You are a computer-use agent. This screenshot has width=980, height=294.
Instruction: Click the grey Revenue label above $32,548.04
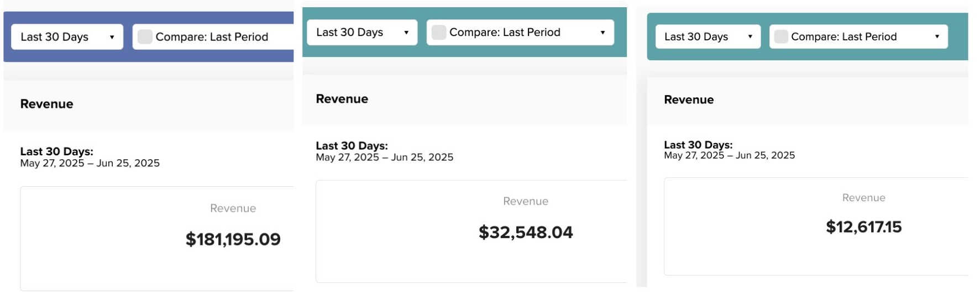[526, 201]
